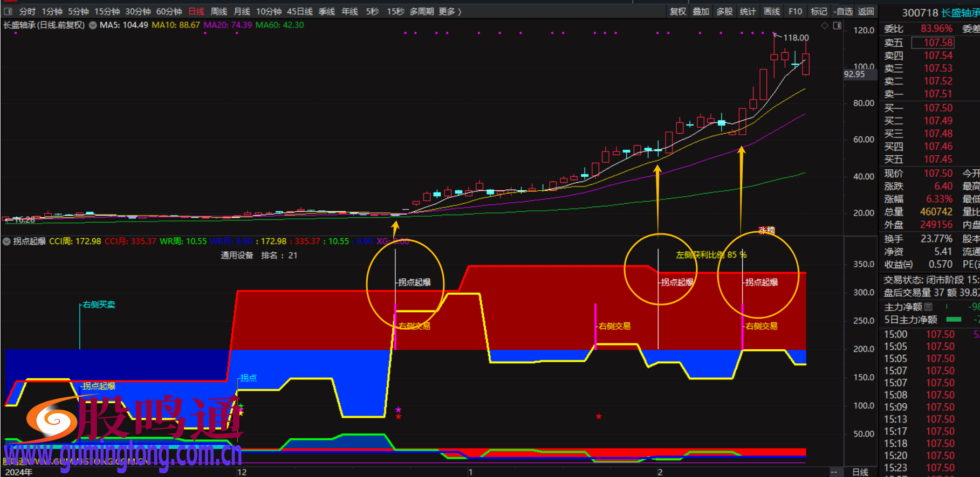Screen dimensions: 980x477
Task: Select the 日线 daily period tab
Action: [196, 11]
